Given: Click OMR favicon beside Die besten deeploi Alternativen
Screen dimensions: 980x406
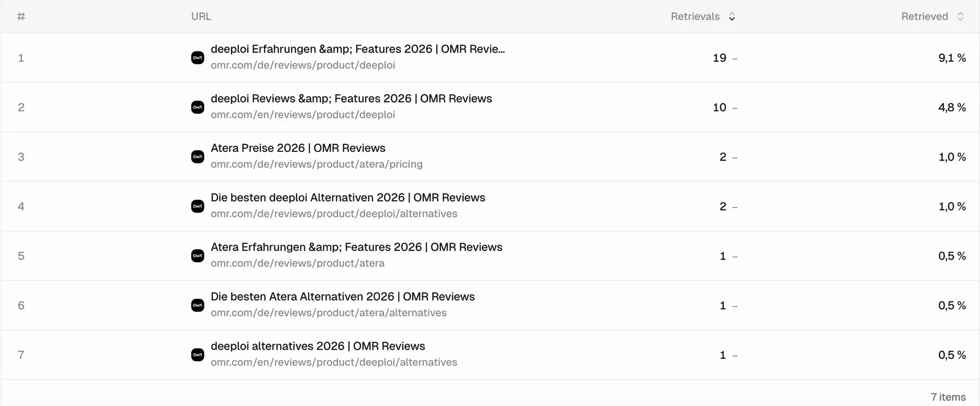Looking at the screenshot, I should tap(198, 206).
